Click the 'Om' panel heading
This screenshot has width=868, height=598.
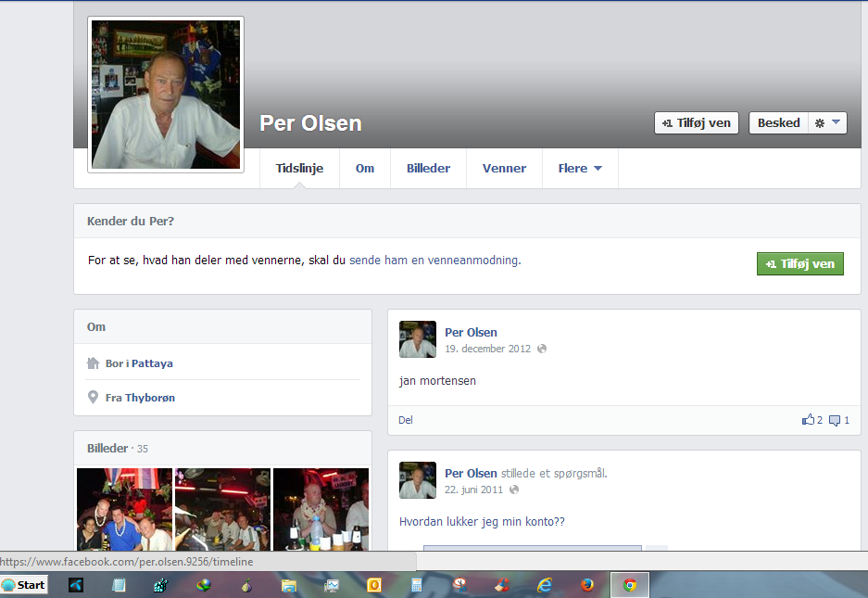click(x=96, y=327)
